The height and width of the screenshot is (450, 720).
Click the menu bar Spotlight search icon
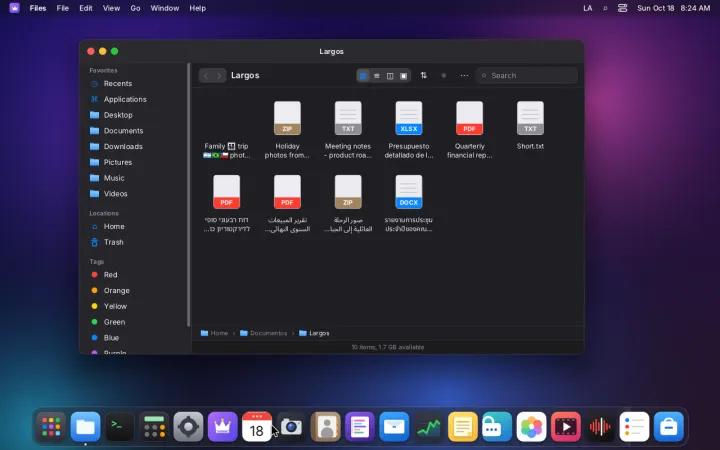pyautogui.click(x=605, y=8)
